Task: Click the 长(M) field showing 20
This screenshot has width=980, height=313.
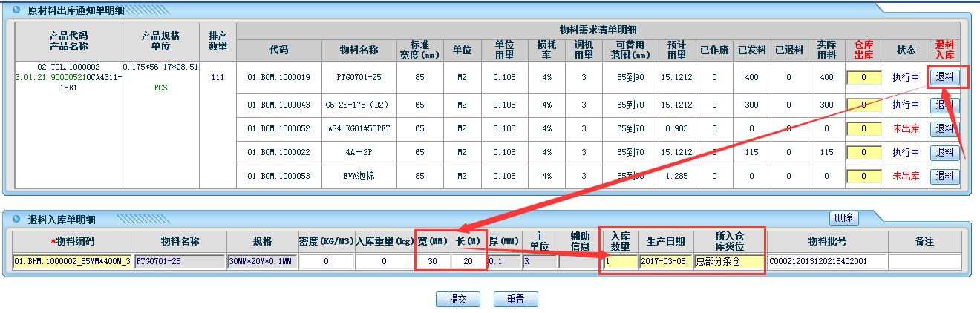Action: (x=468, y=261)
